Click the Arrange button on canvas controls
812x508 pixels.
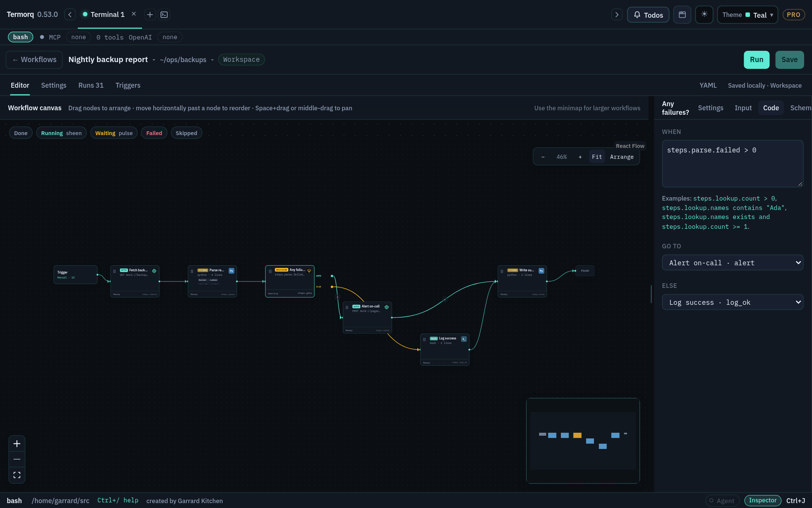click(622, 157)
